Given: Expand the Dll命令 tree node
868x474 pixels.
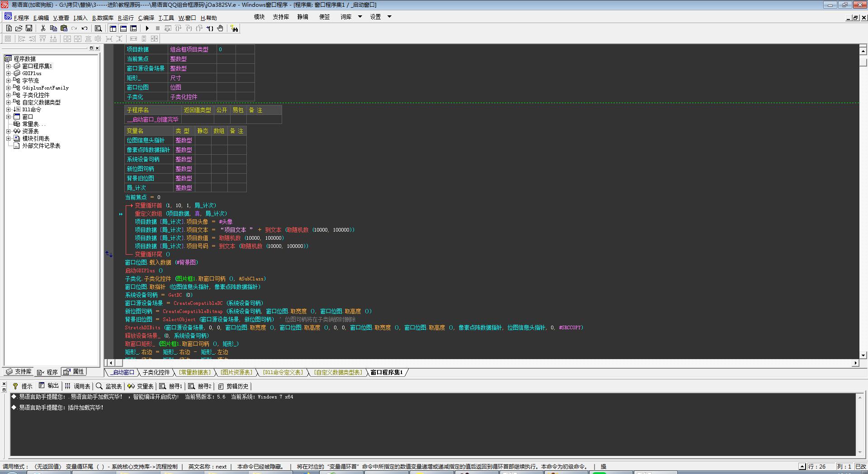Looking at the screenshot, I should 8,109.
